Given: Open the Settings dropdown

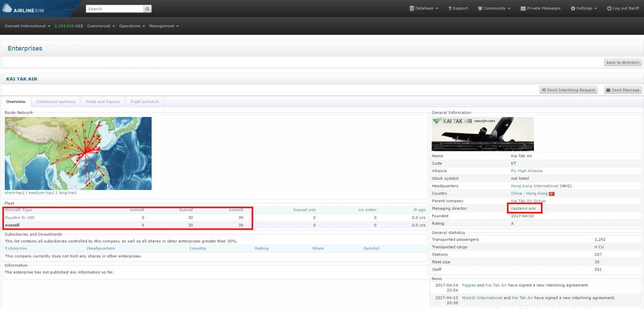Looking at the screenshot, I should point(583,9).
